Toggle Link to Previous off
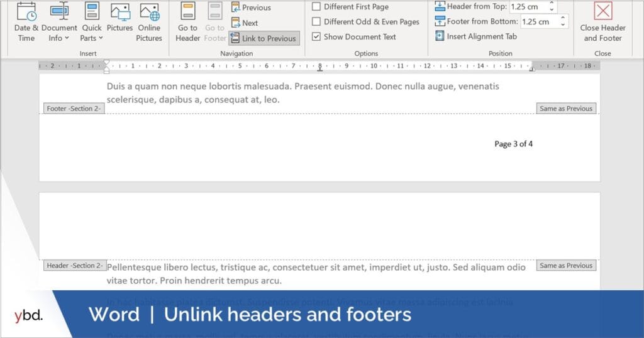The width and height of the screenshot is (644, 338). pyautogui.click(x=264, y=38)
